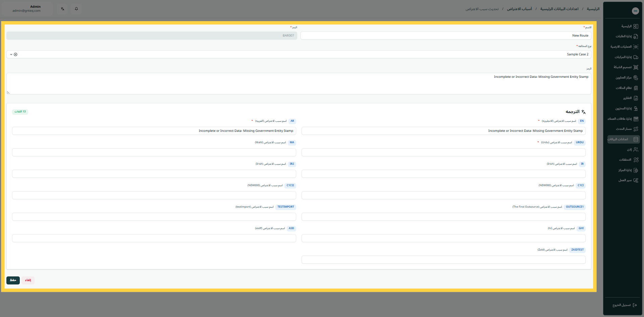
Task: Open إدارة الطلبات sidebar icon
Action: [636, 37]
